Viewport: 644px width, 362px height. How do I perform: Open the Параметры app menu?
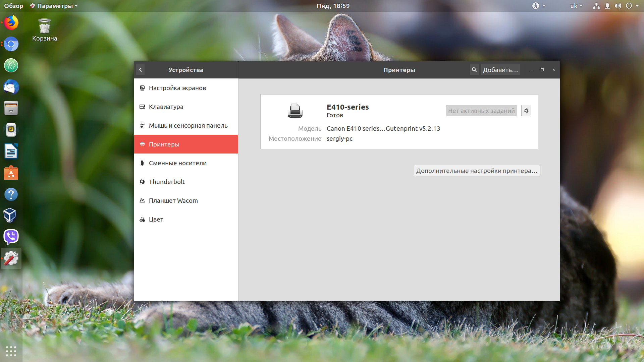(54, 6)
